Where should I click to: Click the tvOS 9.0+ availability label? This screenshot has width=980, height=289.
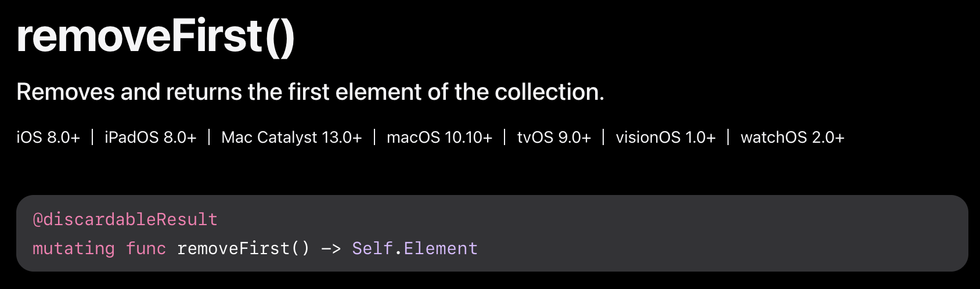[x=554, y=138]
